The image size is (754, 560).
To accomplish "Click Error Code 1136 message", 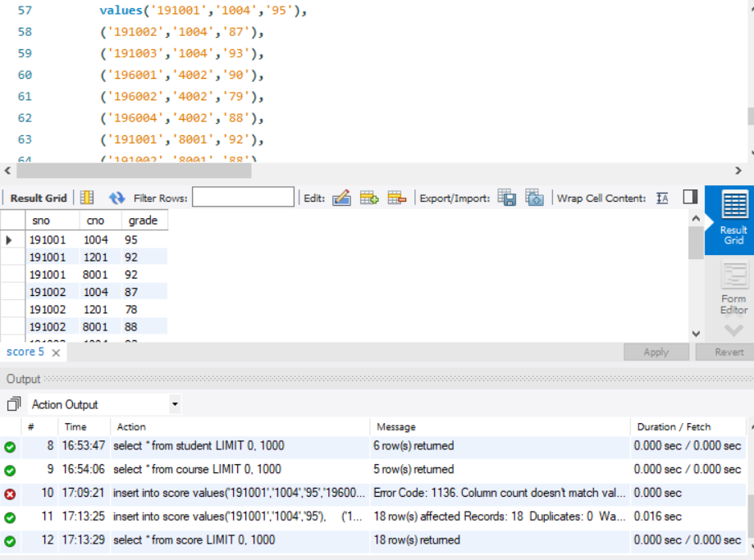I will tap(499, 494).
